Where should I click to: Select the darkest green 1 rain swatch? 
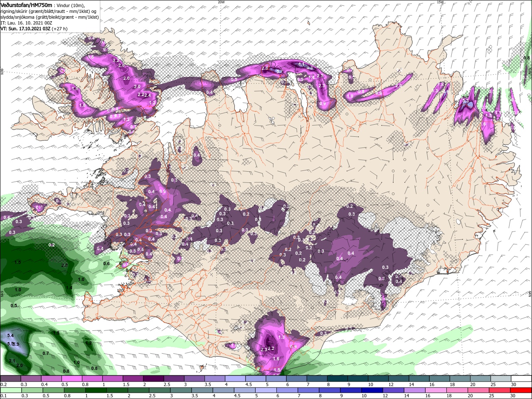pyautogui.click(x=96, y=390)
